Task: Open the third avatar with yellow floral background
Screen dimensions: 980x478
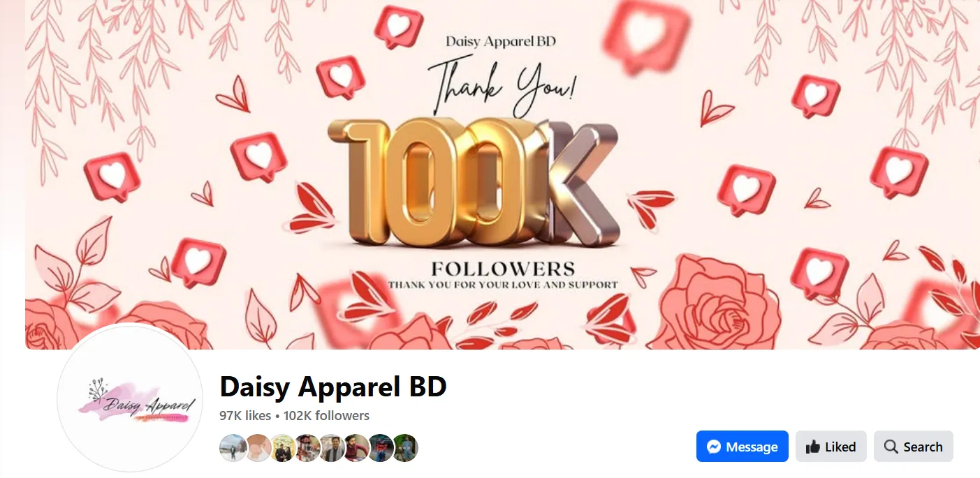Action: point(282,448)
